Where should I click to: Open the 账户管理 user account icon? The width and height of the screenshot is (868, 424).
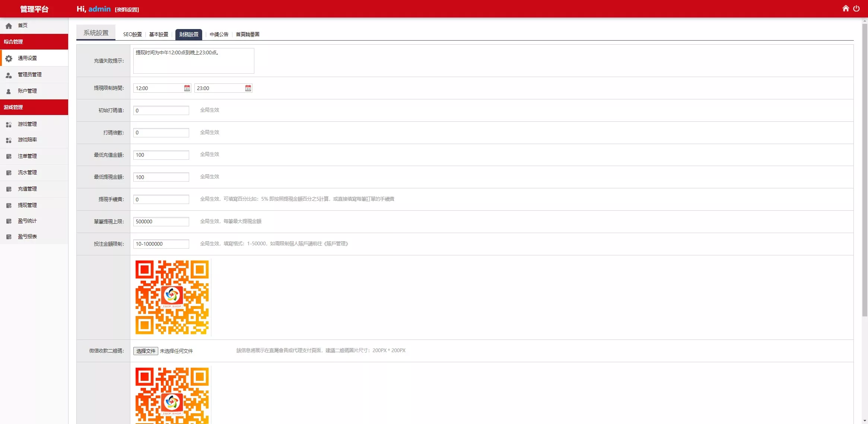tap(9, 91)
